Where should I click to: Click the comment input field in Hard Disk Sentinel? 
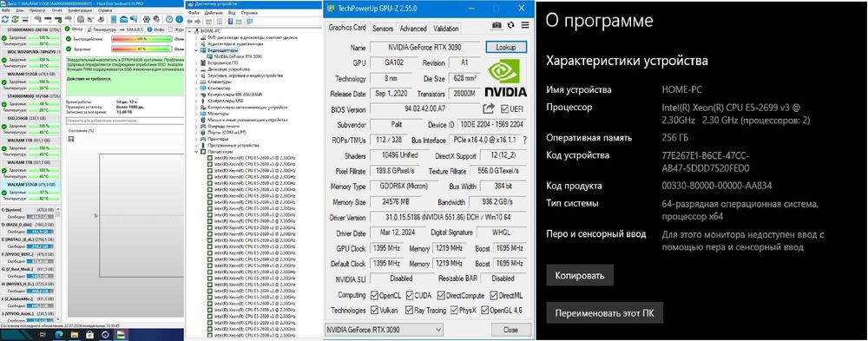[x=124, y=120]
